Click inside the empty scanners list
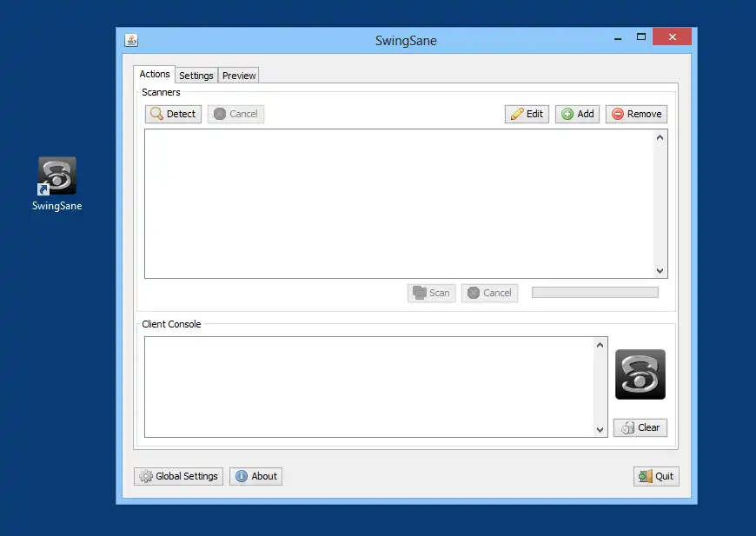This screenshot has height=536, width=756. tap(399, 203)
